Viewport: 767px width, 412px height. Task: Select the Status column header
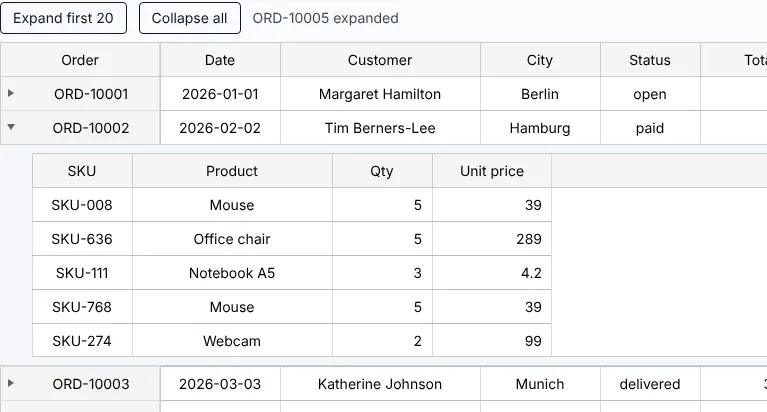click(x=650, y=60)
